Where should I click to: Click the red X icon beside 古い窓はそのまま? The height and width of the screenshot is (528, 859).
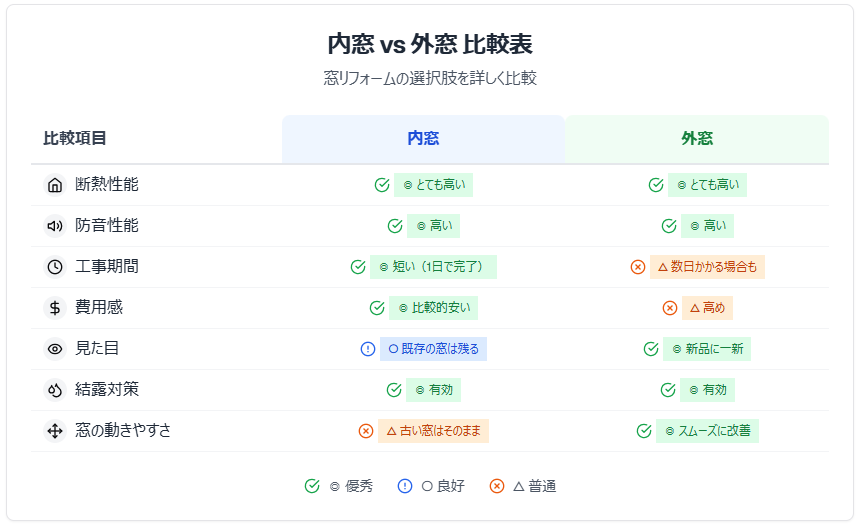366,431
